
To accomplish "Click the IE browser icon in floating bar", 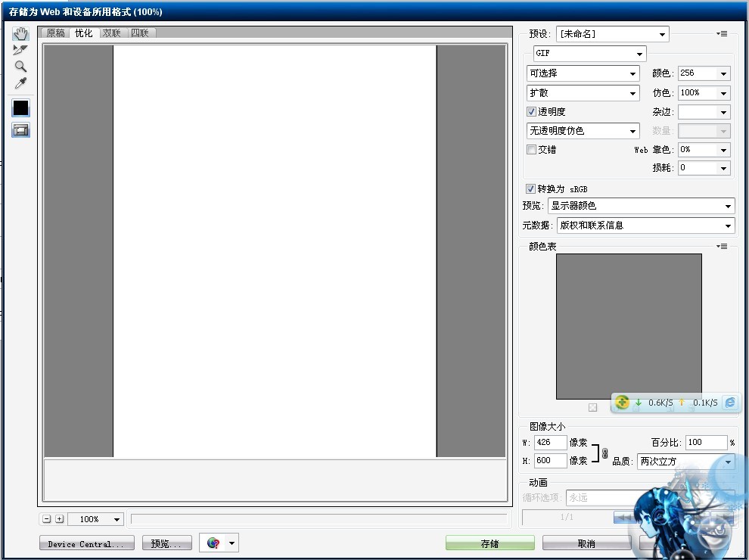I will click(729, 403).
